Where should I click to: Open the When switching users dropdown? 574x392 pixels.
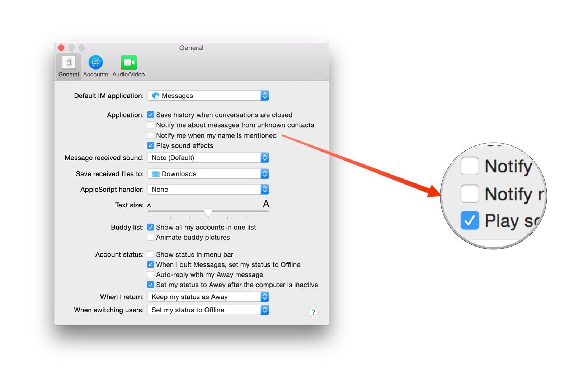click(208, 310)
